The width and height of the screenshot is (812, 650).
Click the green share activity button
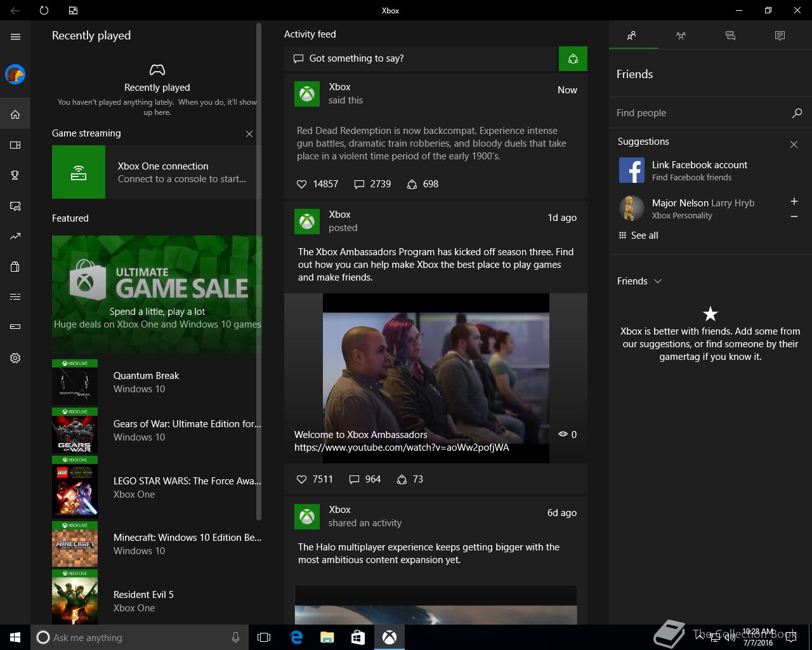point(573,59)
